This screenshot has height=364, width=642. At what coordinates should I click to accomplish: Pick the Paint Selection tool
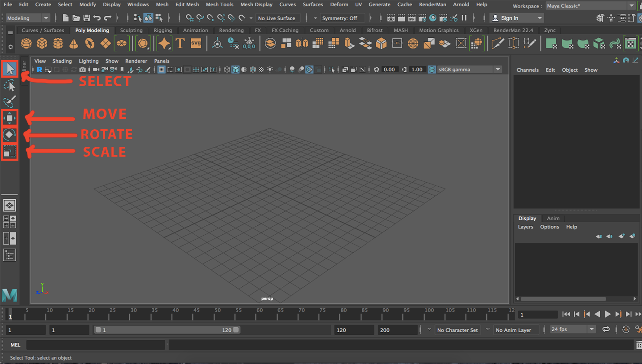9,101
